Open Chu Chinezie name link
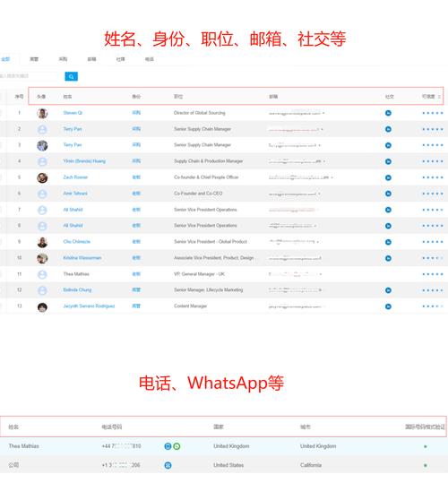This screenshot has width=448, height=500. tap(76, 242)
